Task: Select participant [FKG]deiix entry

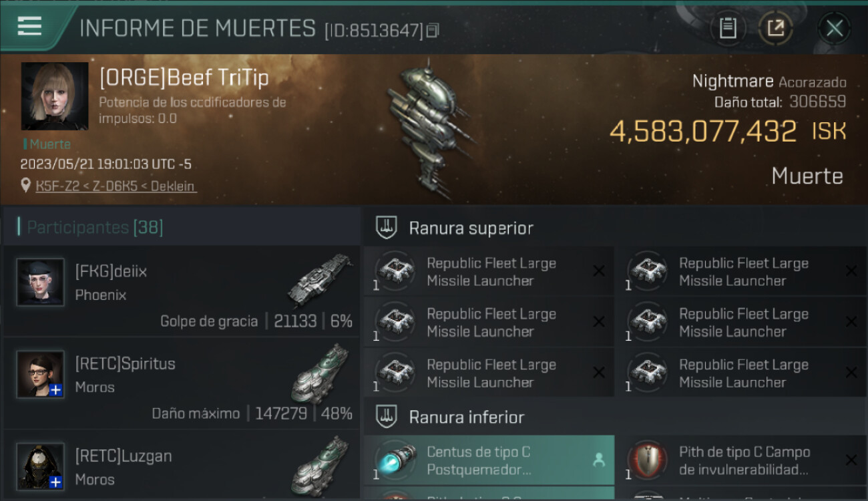Action: [x=182, y=291]
